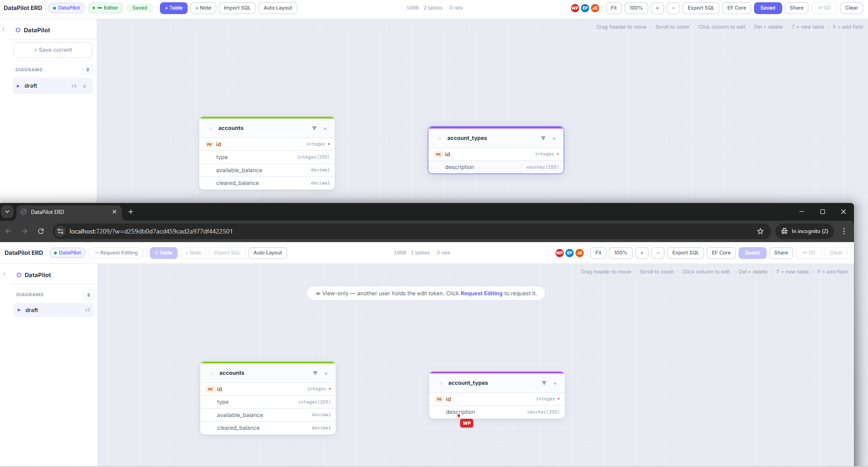The height and width of the screenshot is (467, 868).
Task: Bookmark the page via the star icon
Action: coord(760,231)
